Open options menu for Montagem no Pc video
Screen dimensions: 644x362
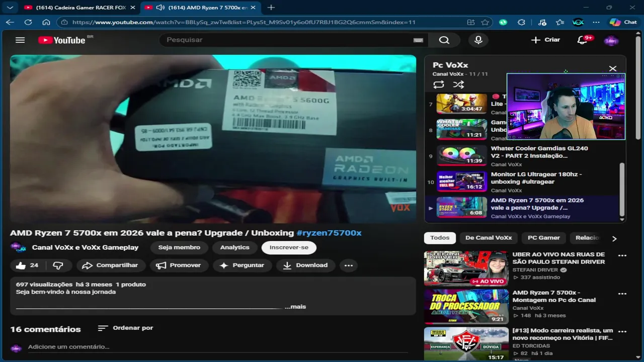tap(622, 294)
